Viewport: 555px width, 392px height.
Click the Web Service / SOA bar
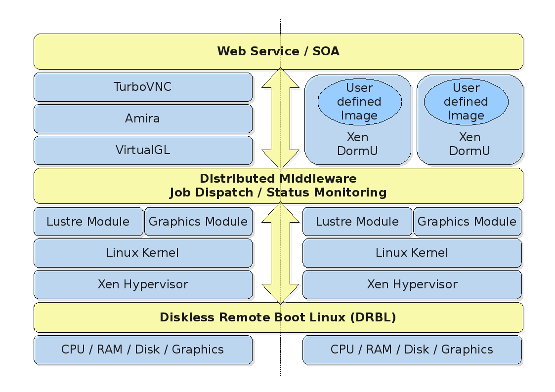(278, 51)
